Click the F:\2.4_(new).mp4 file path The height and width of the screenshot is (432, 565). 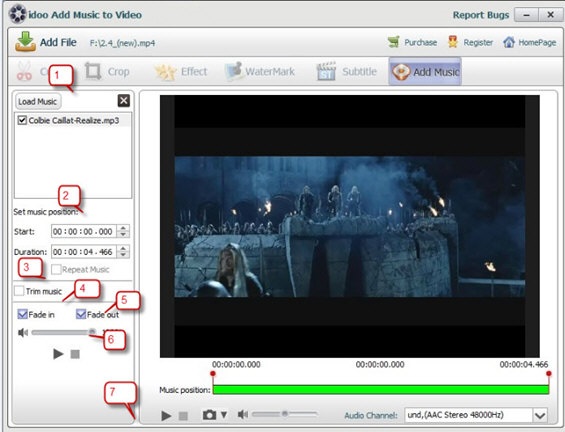tap(123, 43)
